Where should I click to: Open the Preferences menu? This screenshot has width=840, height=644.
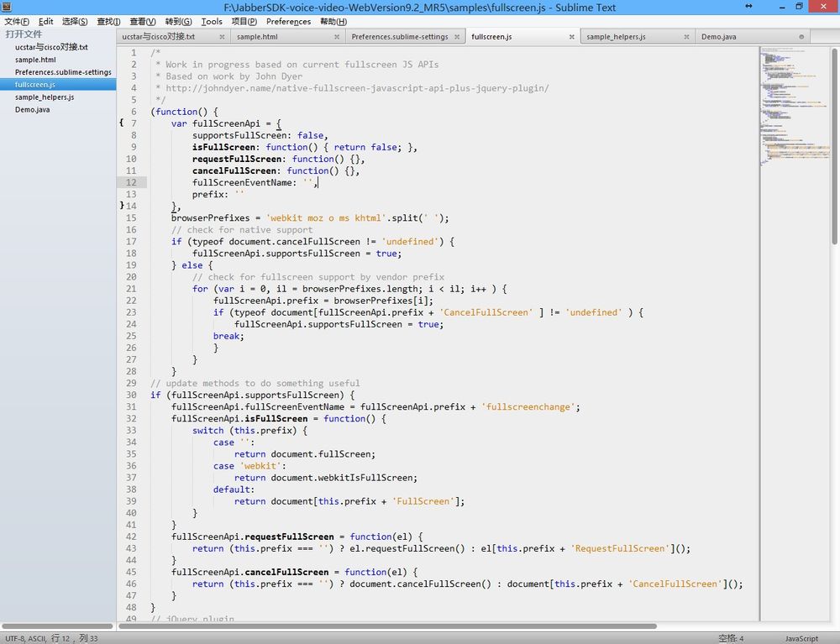point(288,22)
